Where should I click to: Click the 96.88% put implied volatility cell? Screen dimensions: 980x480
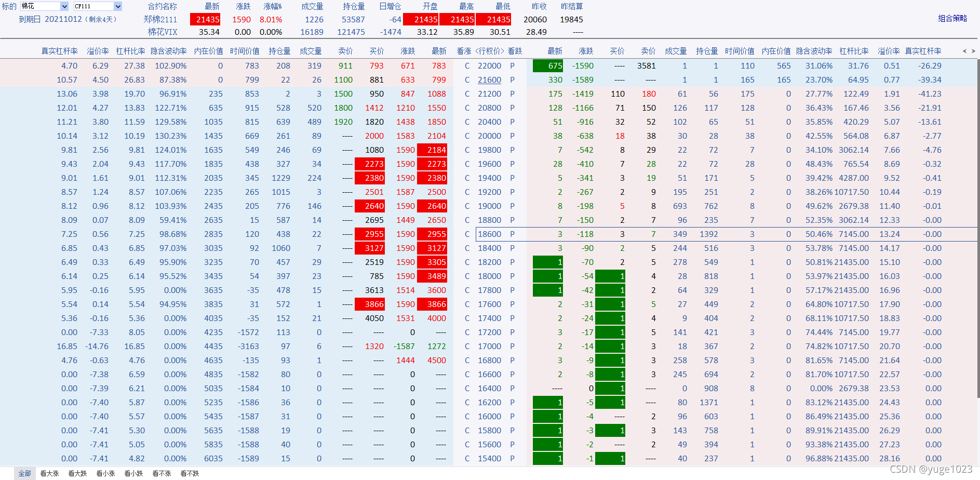tap(819, 459)
